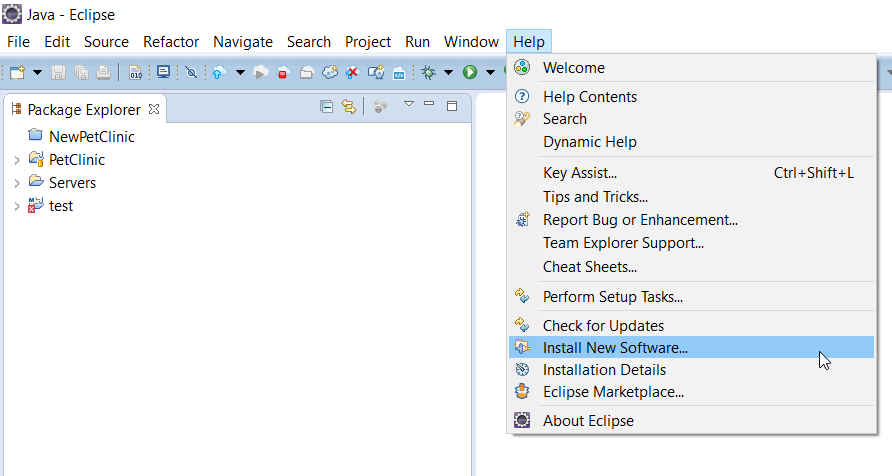
Task: Click the computer monitor toolbar icon
Action: click(x=163, y=72)
